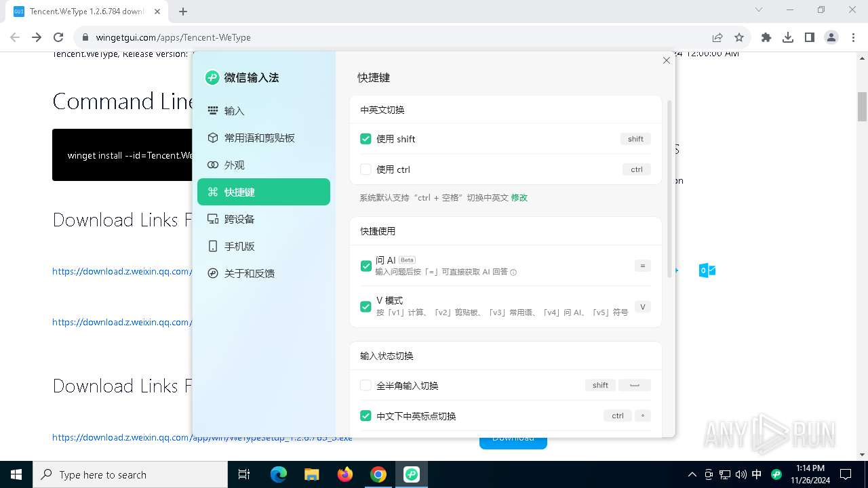
Task: Close the WeType settings dialog
Action: (667, 60)
